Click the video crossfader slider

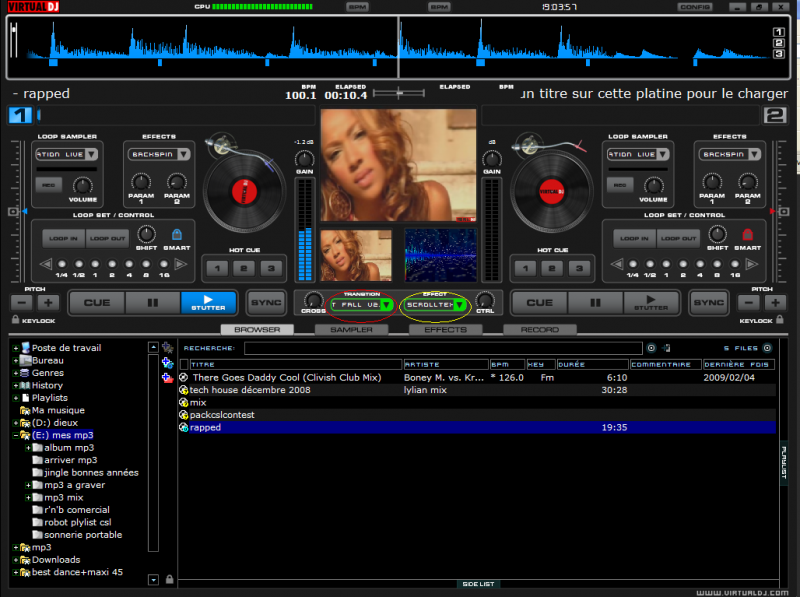[400, 93]
